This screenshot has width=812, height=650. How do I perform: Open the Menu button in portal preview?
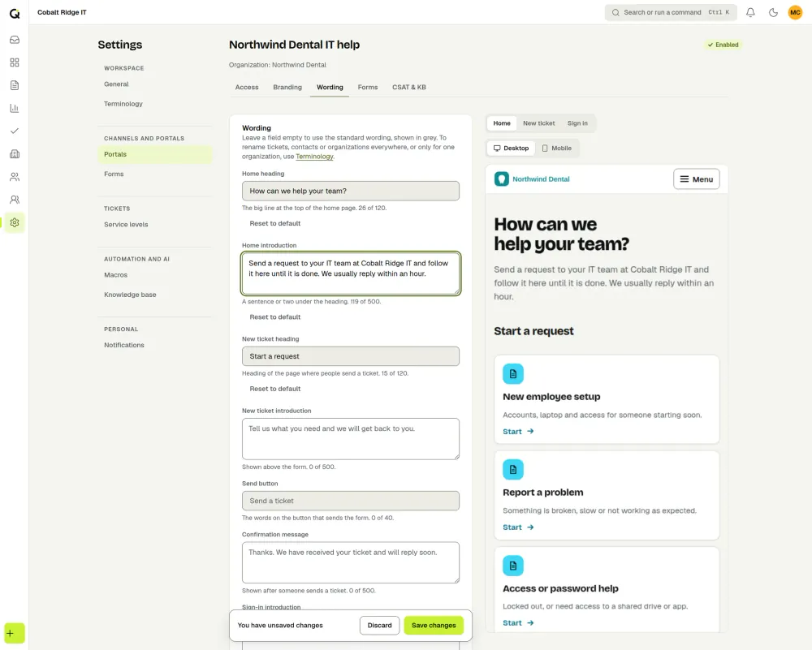697,179
